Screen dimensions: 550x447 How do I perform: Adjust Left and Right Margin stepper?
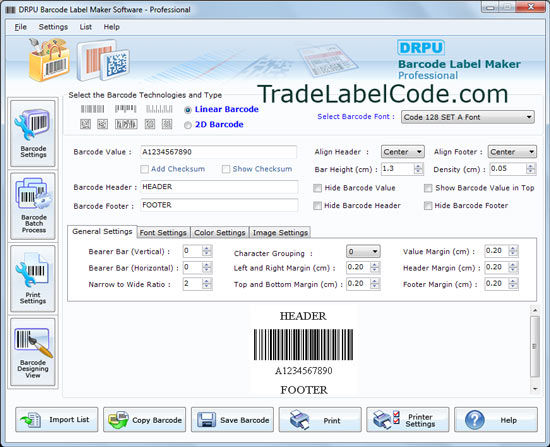[x=375, y=267]
